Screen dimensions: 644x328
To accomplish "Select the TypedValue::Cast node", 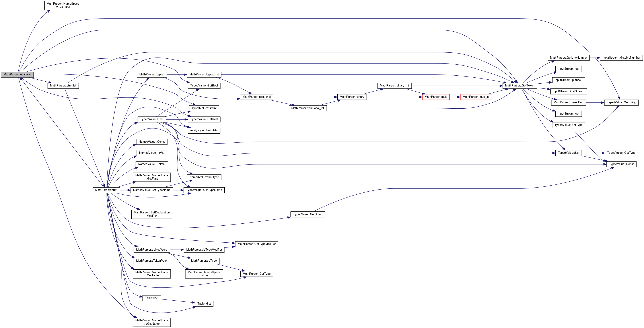I will (152, 119).
